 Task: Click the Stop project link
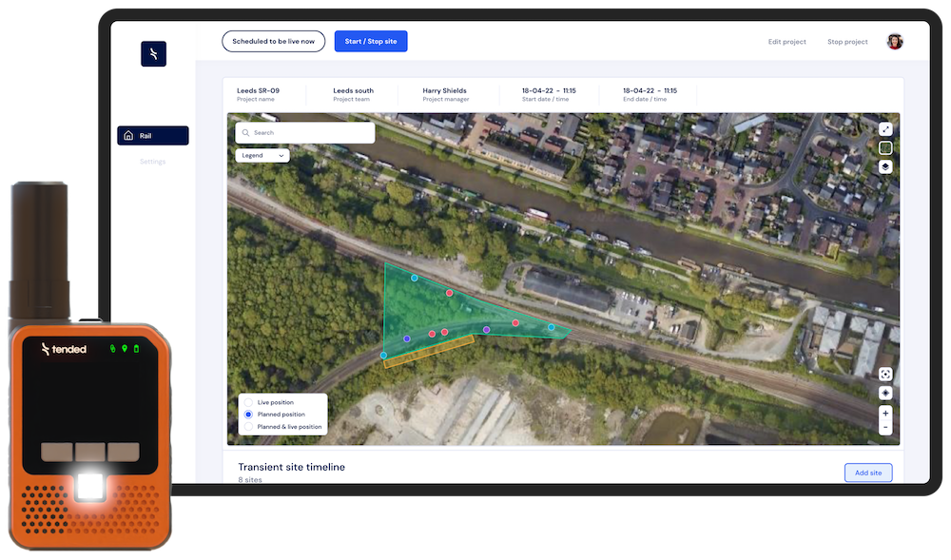coord(847,42)
